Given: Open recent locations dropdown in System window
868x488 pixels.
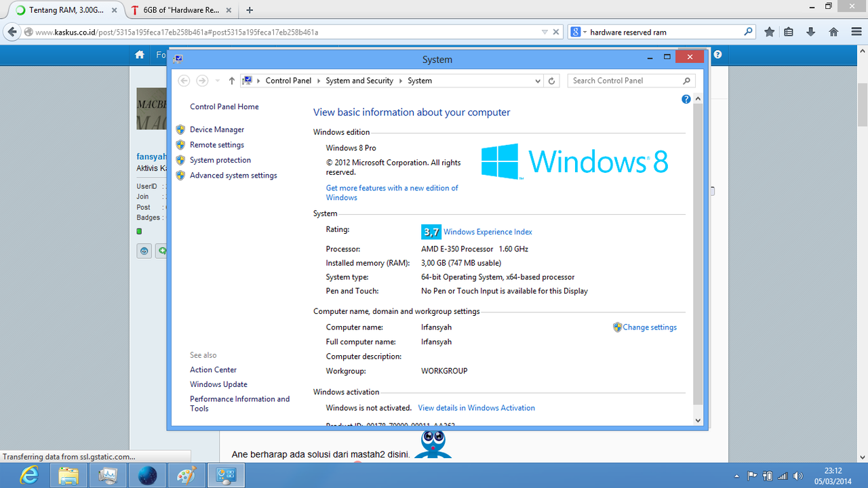Looking at the screenshot, I should pos(217,81).
